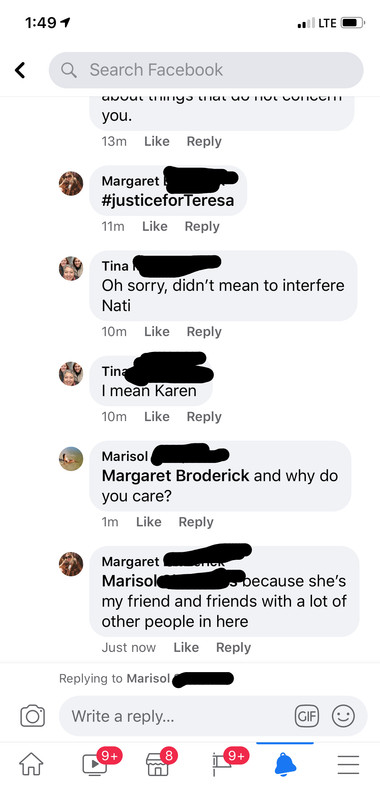Open the Notifications bell tab
380x800 pixels.
pyautogui.click(x=285, y=765)
